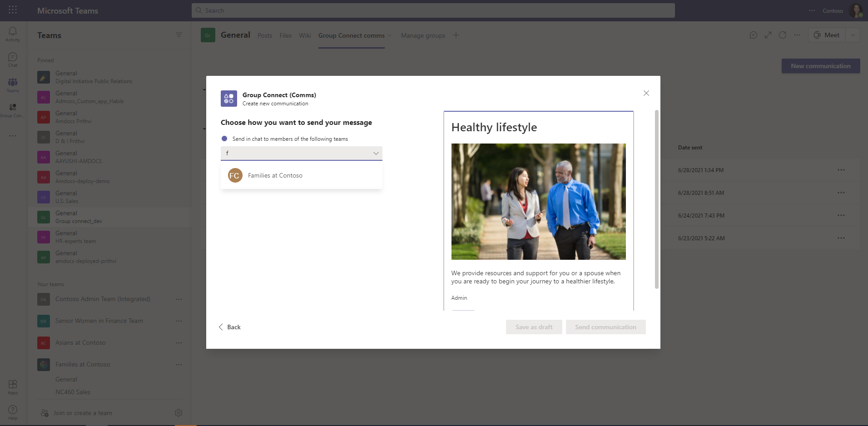Select Send in chat to members radio button
Screen dimensions: 868x426
tap(224, 139)
